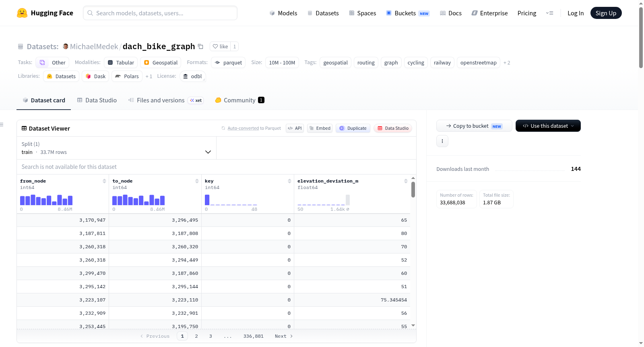This screenshot has width=644, height=347.
Task: Click the Dask library tag
Action: [95, 76]
